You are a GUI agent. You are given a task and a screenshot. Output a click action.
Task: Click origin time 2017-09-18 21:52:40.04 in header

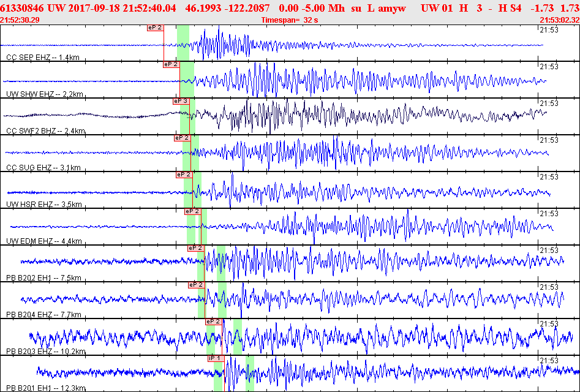click(x=122, y=8)
